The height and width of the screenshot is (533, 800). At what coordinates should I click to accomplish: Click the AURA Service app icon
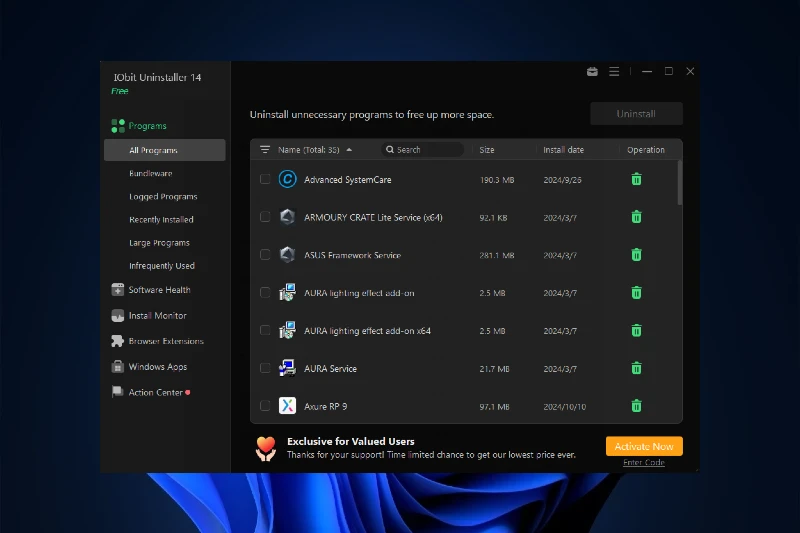click(x=287, y=368)
